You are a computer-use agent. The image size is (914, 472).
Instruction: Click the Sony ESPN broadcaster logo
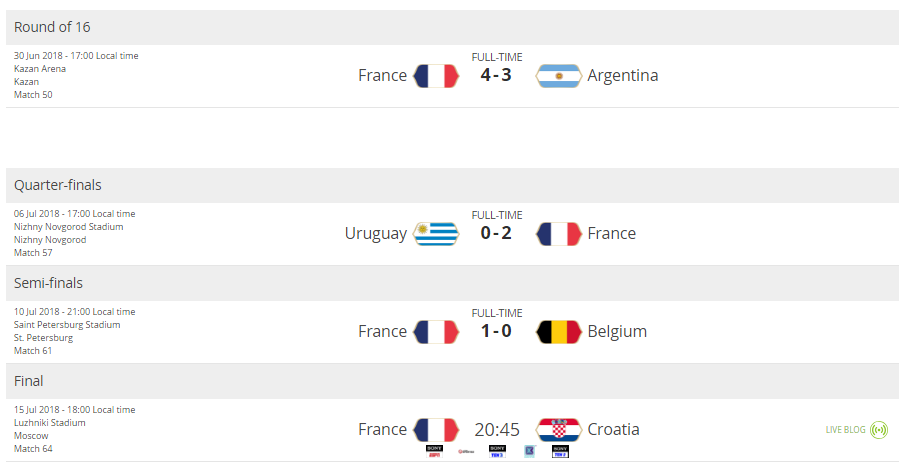[434, 451]
